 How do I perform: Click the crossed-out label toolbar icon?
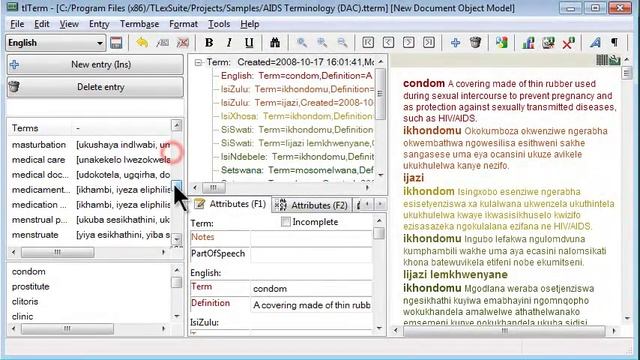(x=182, y=42)
